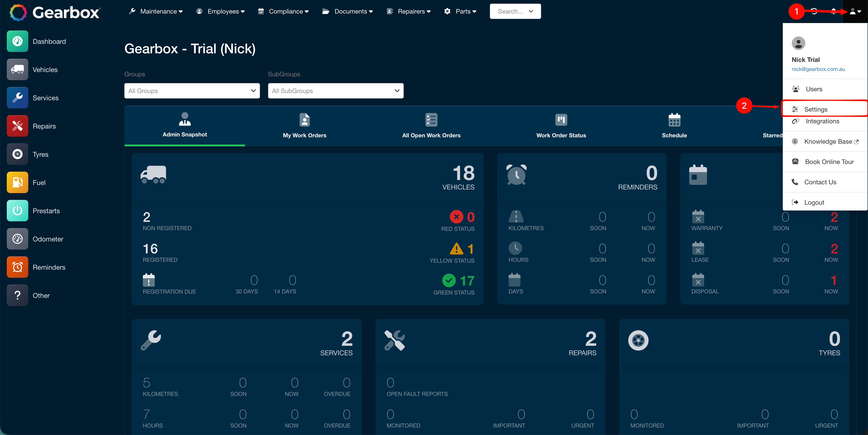The height and width of the screenshot is (435, 868).
Task: Click the 2 Non Registered count
Action: tap(146, 217)
